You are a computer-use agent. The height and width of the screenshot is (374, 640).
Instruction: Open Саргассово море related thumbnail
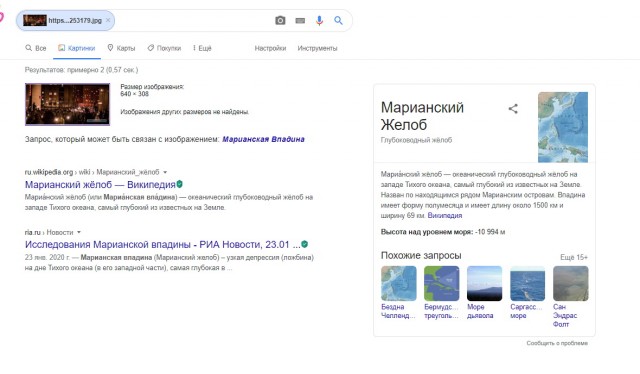click(527, 283)
